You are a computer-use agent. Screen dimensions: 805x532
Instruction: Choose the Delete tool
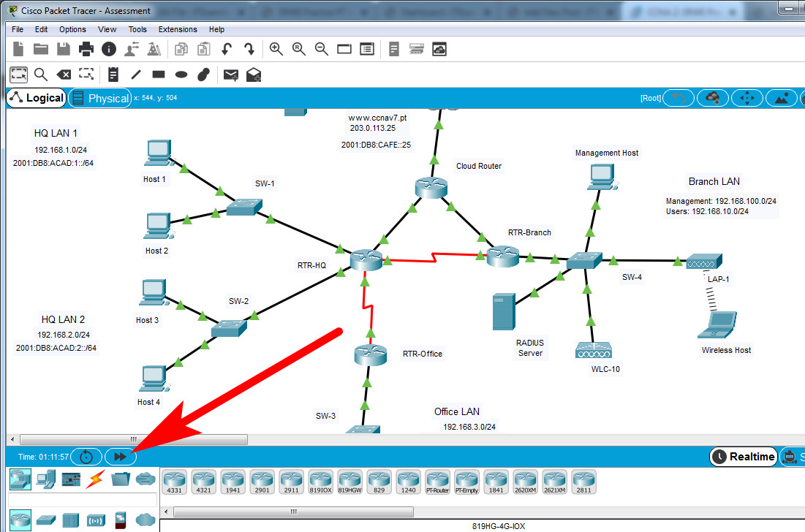pos(64,75)
